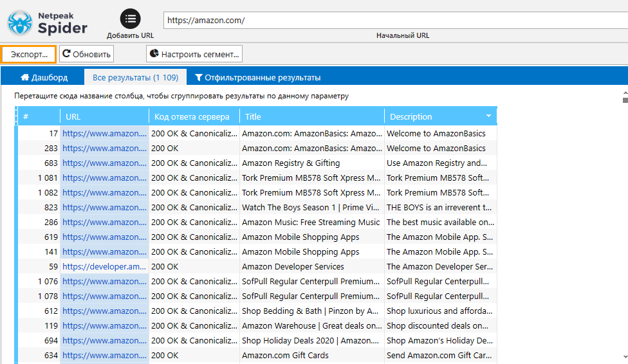The height and width of the screenshot is (364, 628).
Task: Sort by the URL column header
Action: 104,116
